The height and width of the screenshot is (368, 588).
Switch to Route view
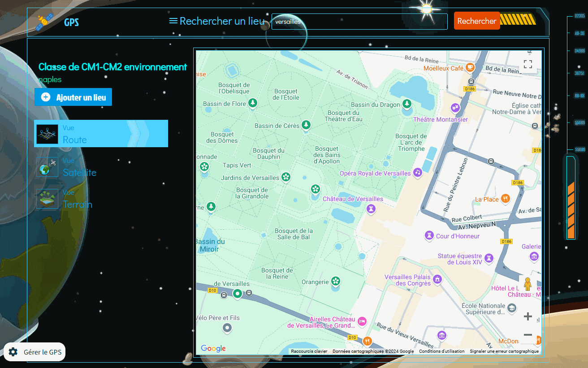(101, 134)
